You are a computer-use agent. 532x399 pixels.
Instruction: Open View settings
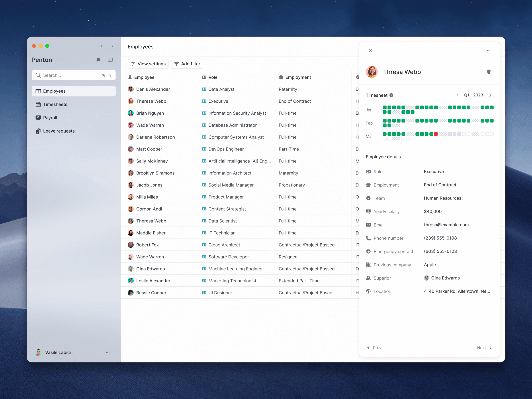[x=148, y=64]
